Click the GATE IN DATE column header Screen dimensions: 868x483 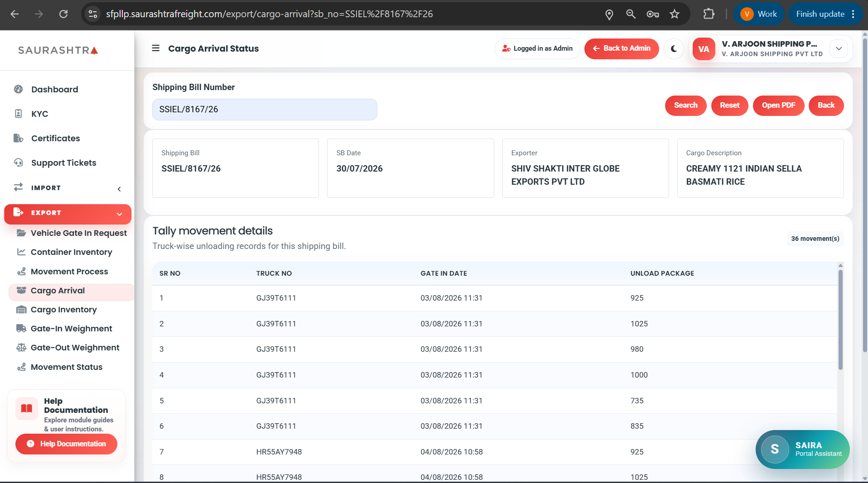(444, 273)
